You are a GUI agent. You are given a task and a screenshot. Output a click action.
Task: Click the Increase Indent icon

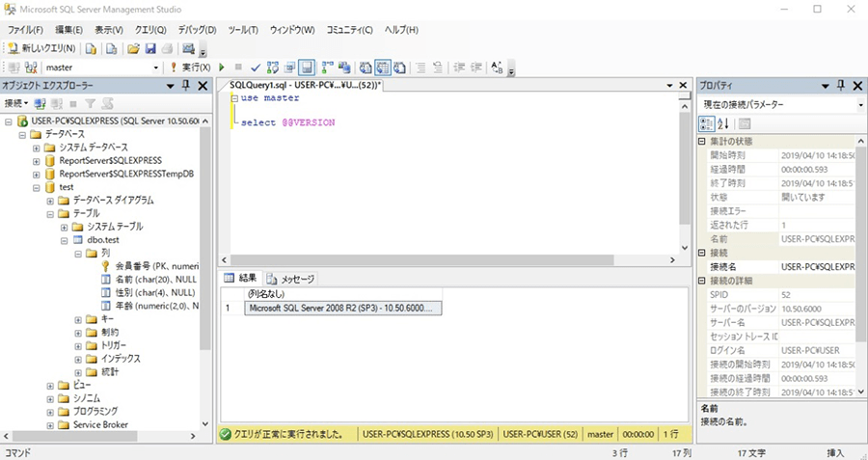tap(475, 68)
